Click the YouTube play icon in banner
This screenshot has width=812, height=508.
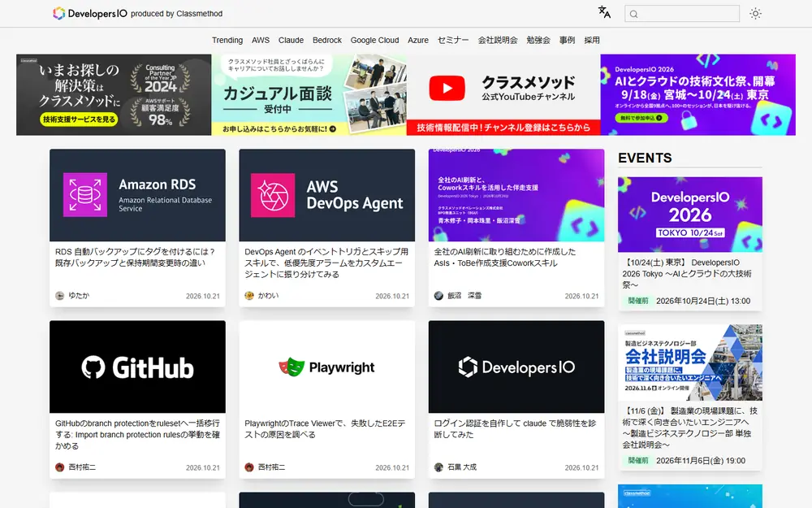click(x=447, y=88)
